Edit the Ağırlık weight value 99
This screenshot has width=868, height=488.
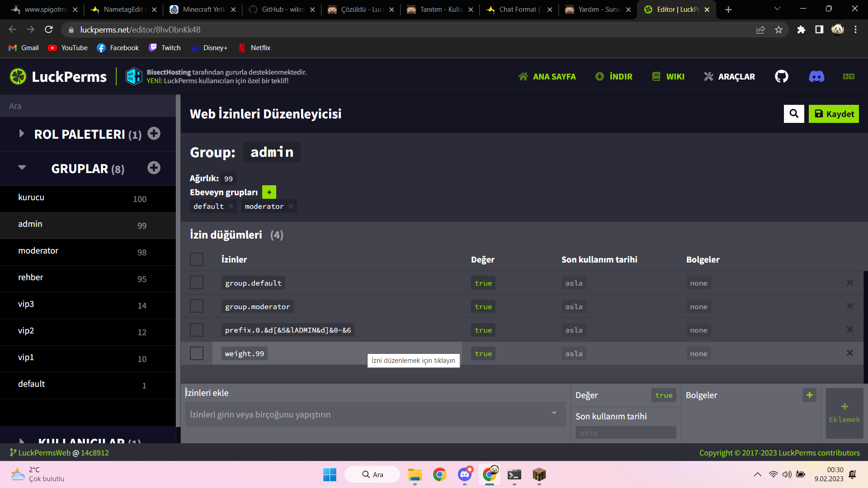229,179
